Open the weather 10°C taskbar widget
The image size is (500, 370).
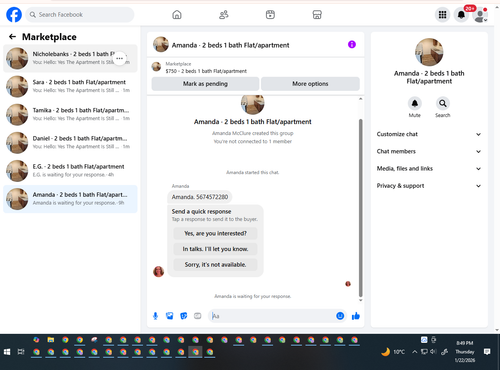(393, 352)
